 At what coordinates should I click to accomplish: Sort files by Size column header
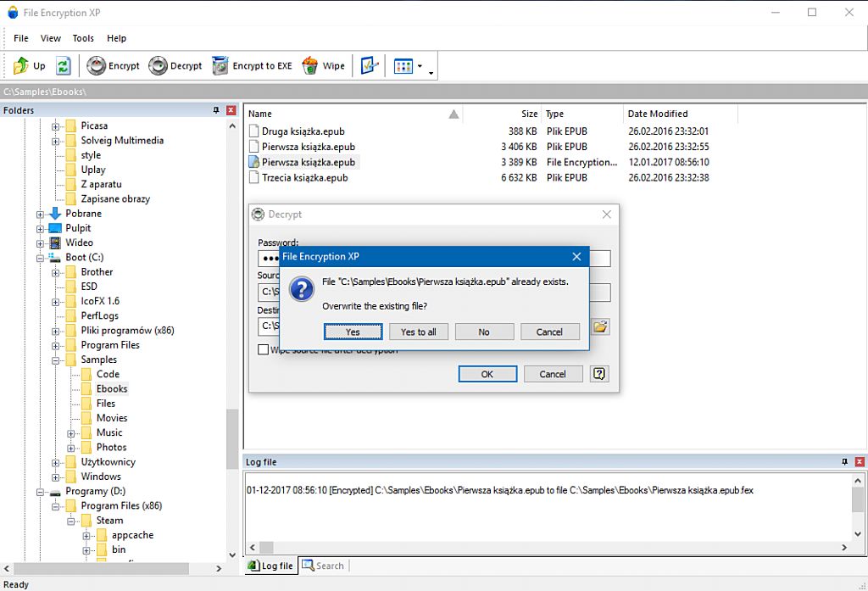pos(502,114)
